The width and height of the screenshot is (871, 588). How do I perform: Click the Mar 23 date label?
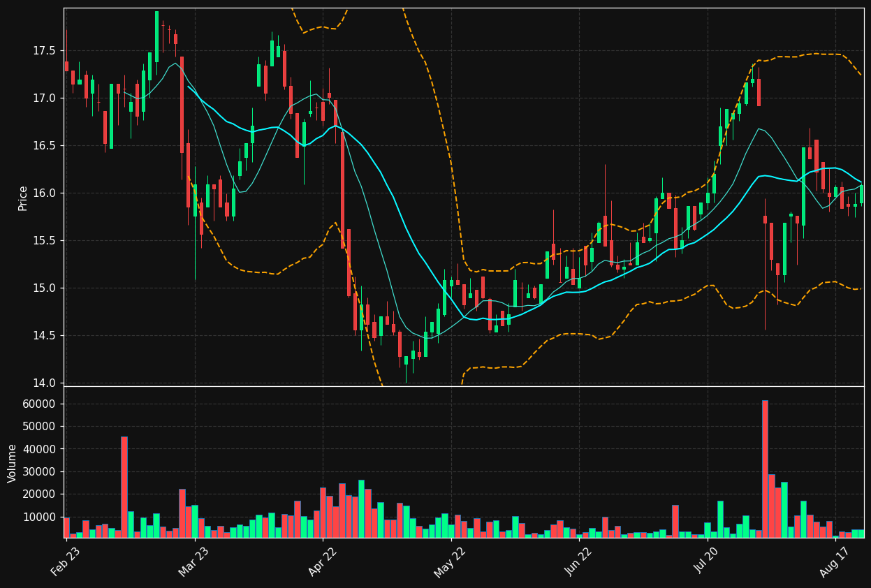tap(193, 561)
